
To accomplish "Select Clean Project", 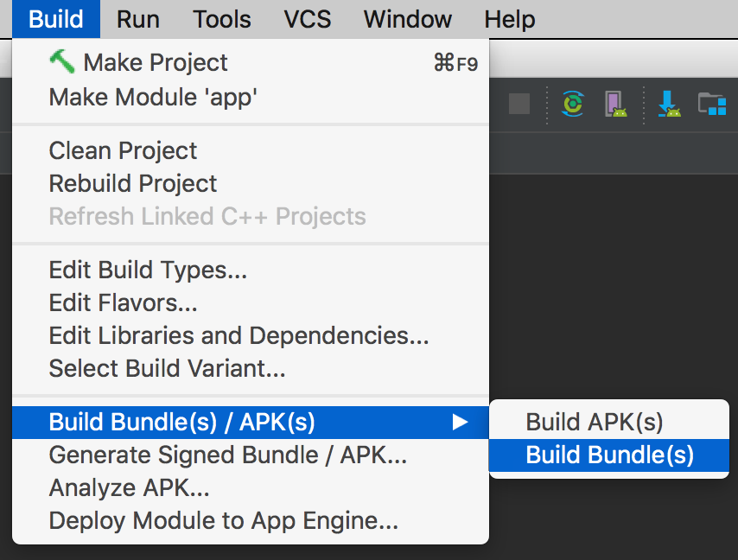I will [123, 150].
